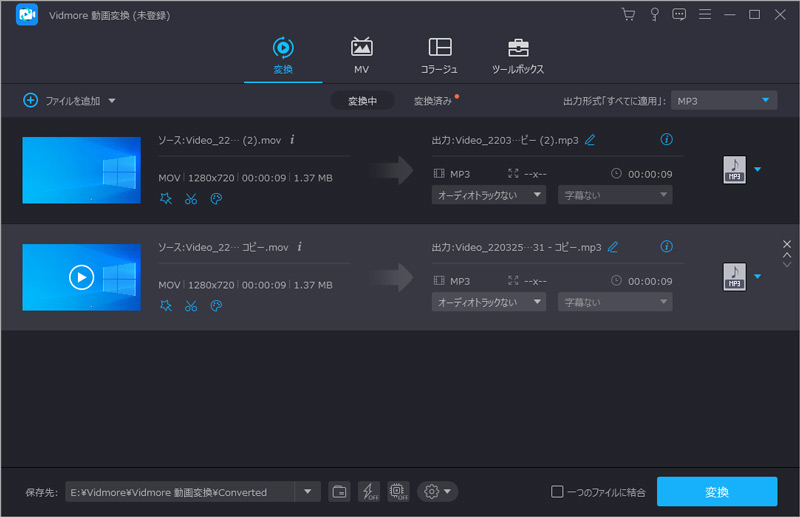Open the MP3 format icon for first file
The image size is (800, 517).
point(734,170)
